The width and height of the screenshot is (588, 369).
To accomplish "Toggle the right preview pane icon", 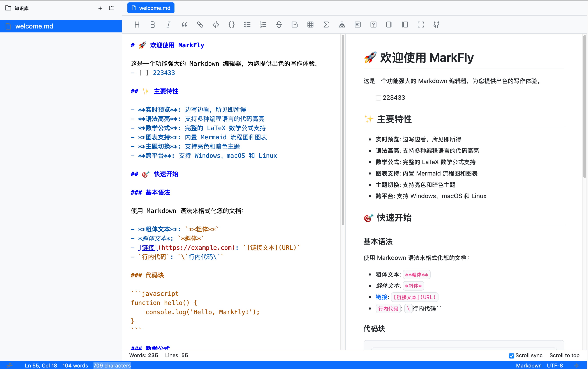I will 389,24.
